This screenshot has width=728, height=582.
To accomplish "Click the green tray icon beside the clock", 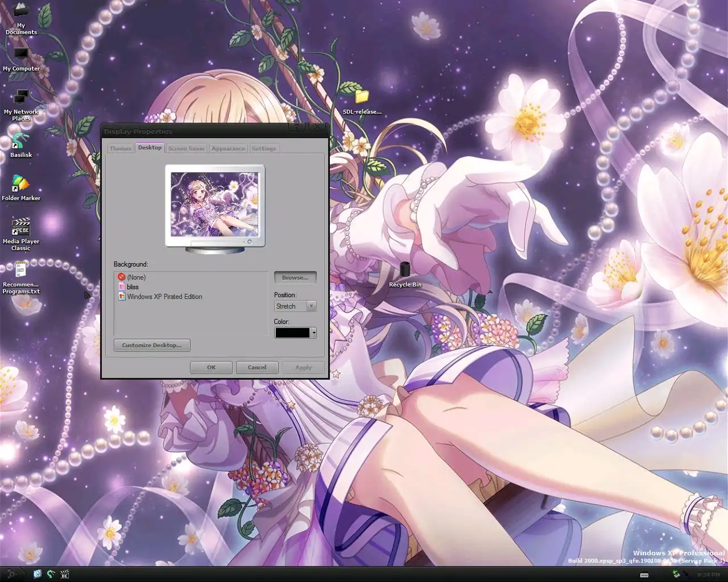I will [676, 574].
